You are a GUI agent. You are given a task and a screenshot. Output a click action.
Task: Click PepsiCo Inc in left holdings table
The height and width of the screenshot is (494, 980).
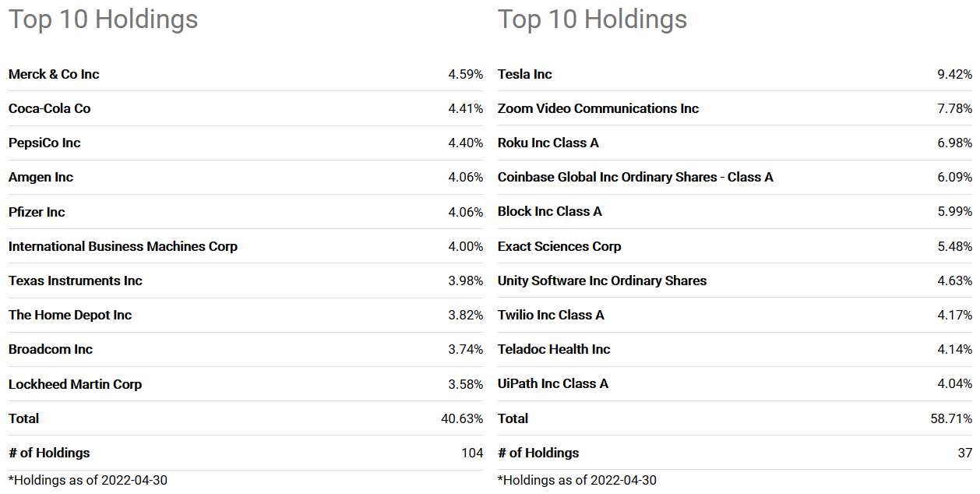coord(44,143)
